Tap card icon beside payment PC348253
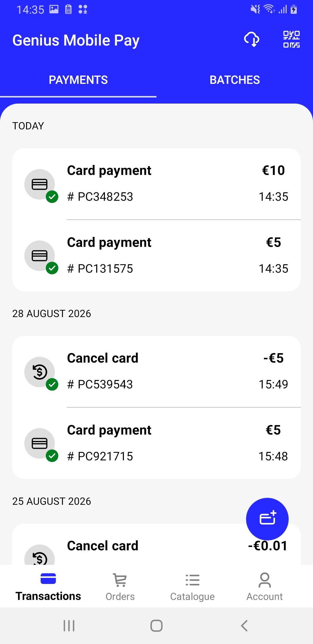 (40, 184)
